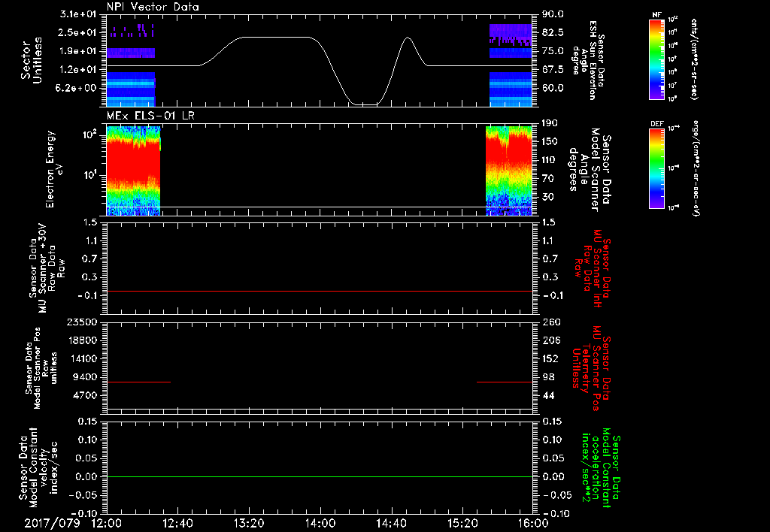This screenshot has height=532, width=770.
Task: Click the '14:00' time axis label
Action: pyautogui.click(x=320, y=523)
